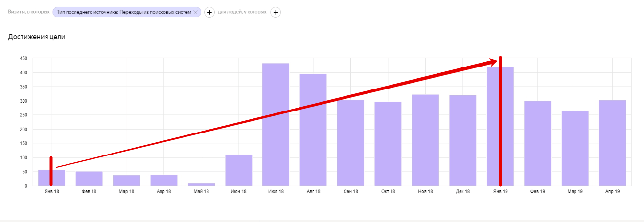Select the Авг 18 bar
Viewport: 644px width, 222px height.
point(313,130)
